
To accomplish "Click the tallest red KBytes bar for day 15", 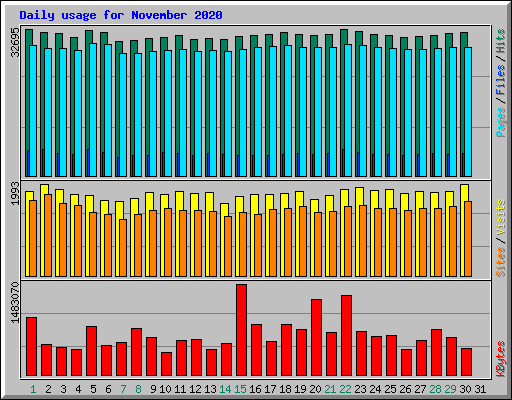I will pyautogui.click(x=241, y=330).
